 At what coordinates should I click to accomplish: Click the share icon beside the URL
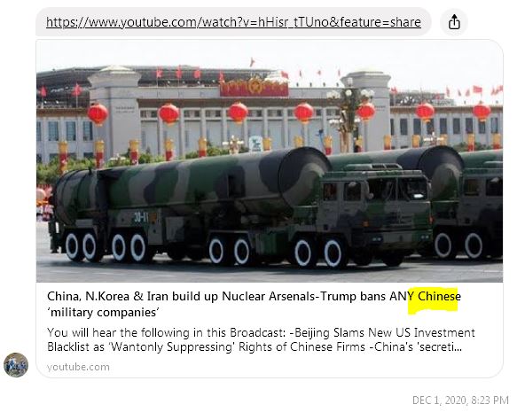tap(454, 22)
